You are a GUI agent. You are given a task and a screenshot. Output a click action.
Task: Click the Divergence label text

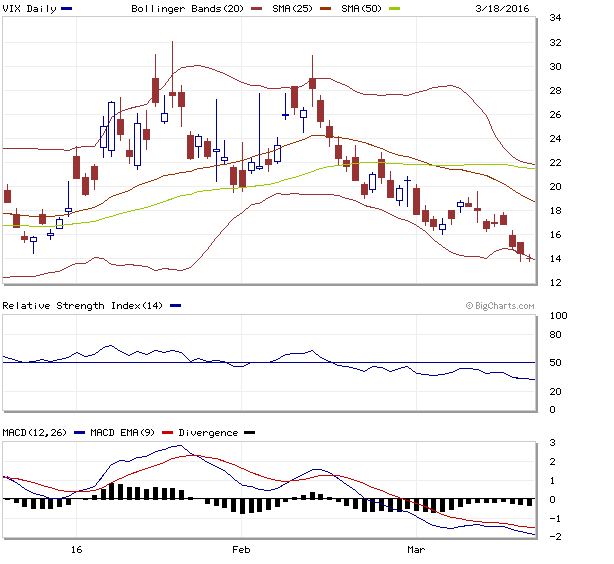tap(209, 433)
